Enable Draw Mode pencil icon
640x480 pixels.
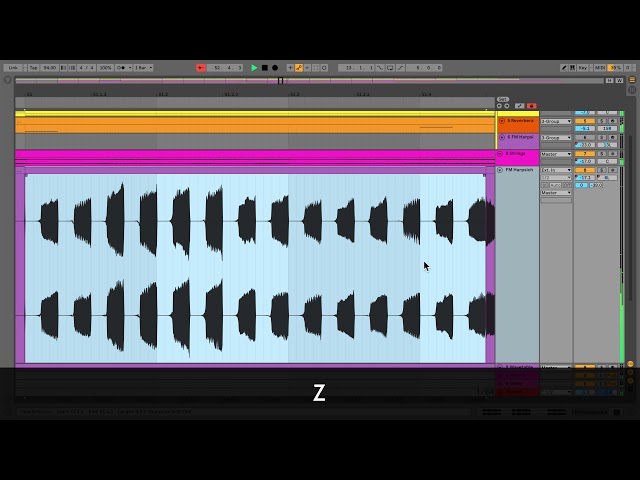click(x=564, y=68)
